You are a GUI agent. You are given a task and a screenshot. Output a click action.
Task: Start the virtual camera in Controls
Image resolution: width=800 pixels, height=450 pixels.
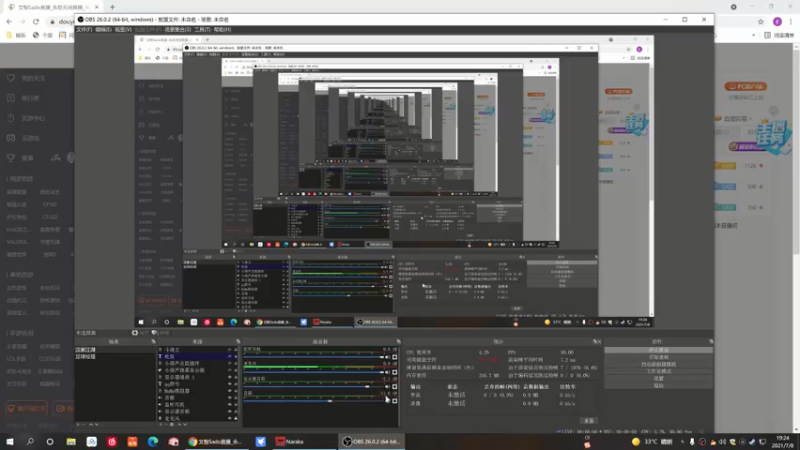tap(658, 364)
